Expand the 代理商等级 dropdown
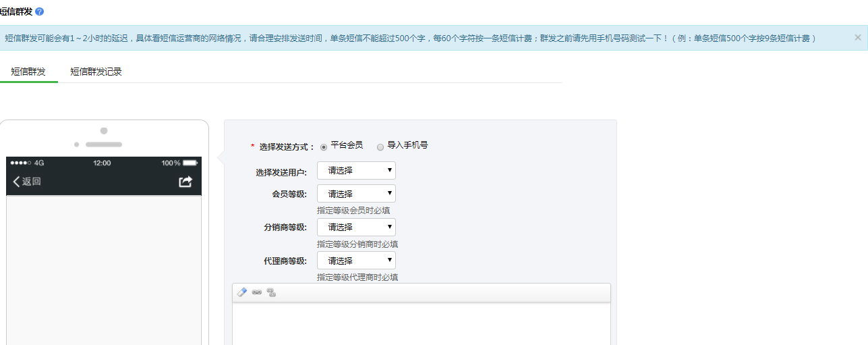This screenshot has width=868, height=345. [356, 261]
